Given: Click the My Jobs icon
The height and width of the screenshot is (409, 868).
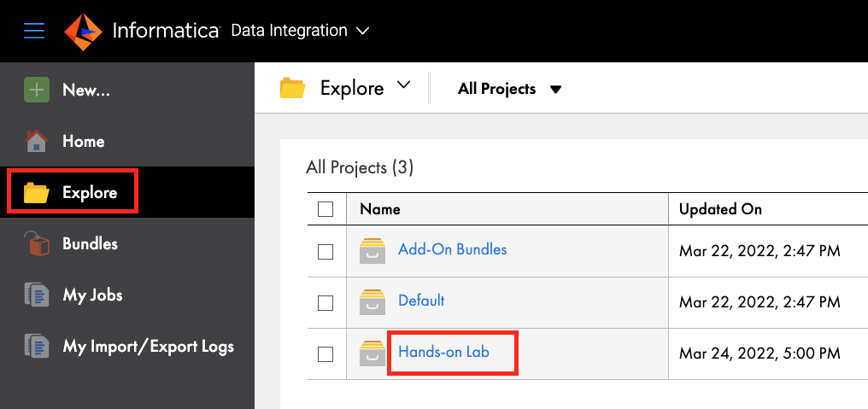Looking at the screenshot, I should coord(37,295).
